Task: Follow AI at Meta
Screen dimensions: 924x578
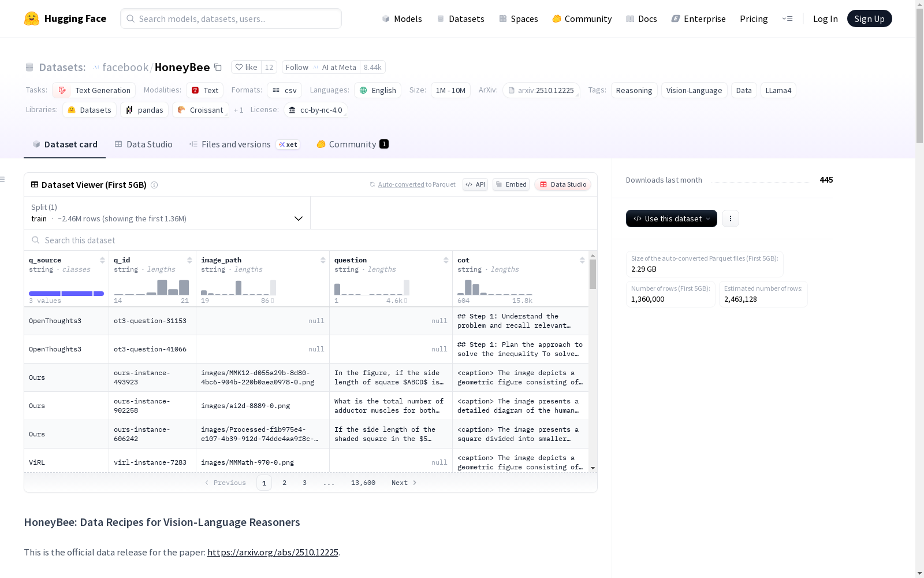Action: [x=321, y=67]
